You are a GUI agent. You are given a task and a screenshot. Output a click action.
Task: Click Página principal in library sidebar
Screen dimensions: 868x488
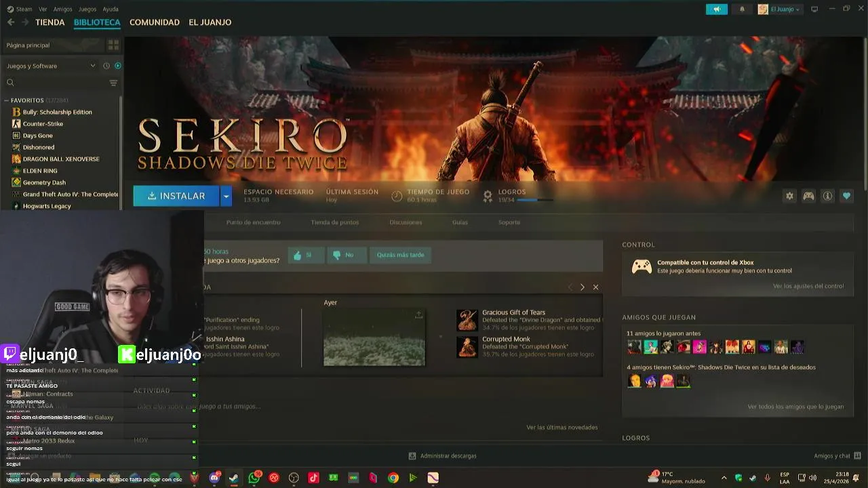(x=28, y=45)
